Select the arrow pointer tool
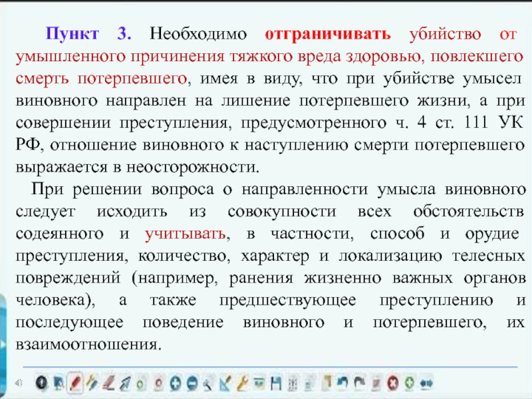This screenshot has height=399, width=532. pyautogui.click(x=125, y=384)
